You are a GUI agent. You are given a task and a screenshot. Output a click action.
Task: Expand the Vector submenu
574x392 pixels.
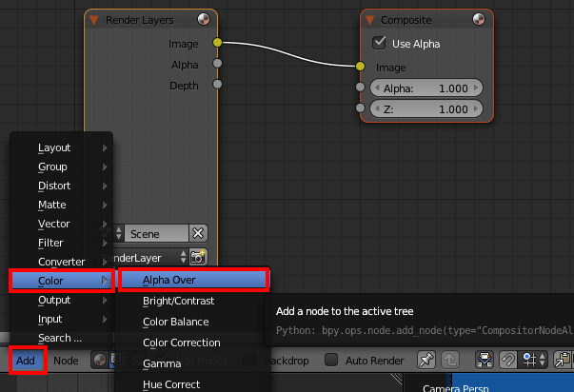tap(61, 224)
